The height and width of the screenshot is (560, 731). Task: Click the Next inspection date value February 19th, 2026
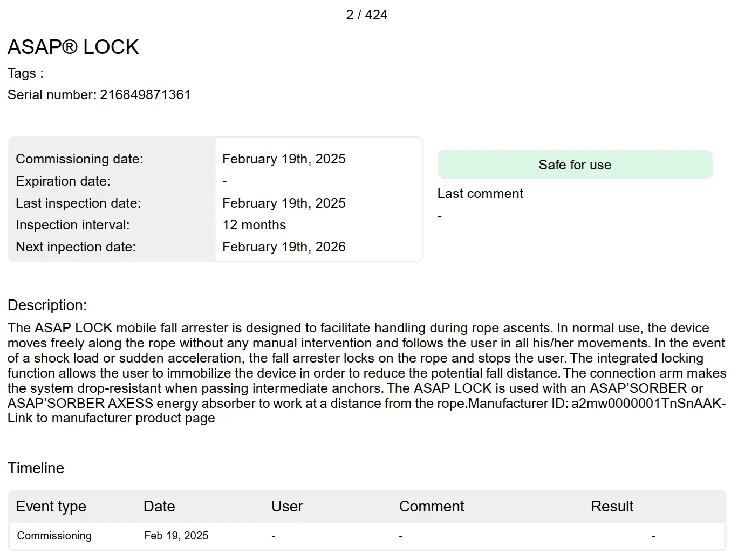pos(284,247)
